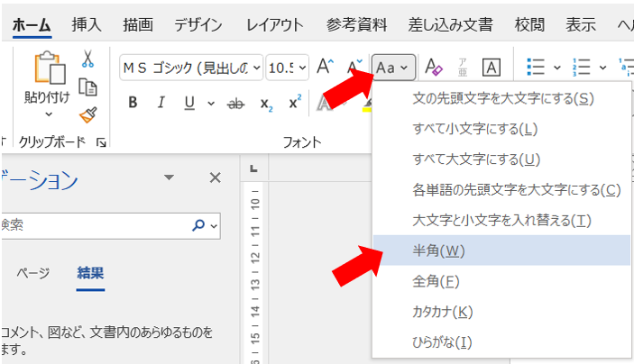Image resolution: width=634 pixels, height=364 pixels.
Task: Select the Format Painter brush icon
Action: click(87, 114)
